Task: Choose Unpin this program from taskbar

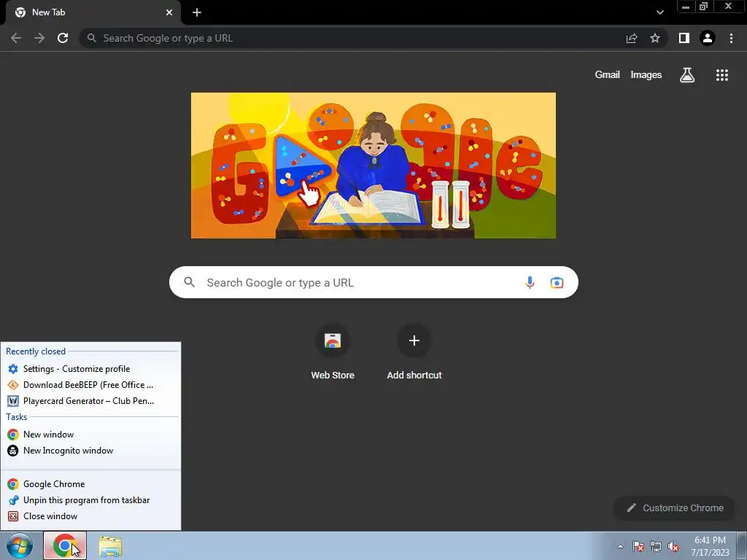Action: 90,500
